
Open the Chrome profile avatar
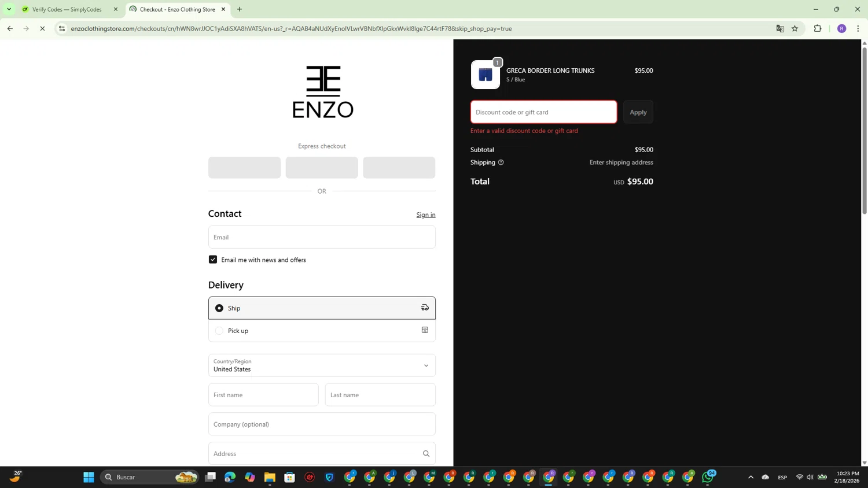click(x=842, y=28)
